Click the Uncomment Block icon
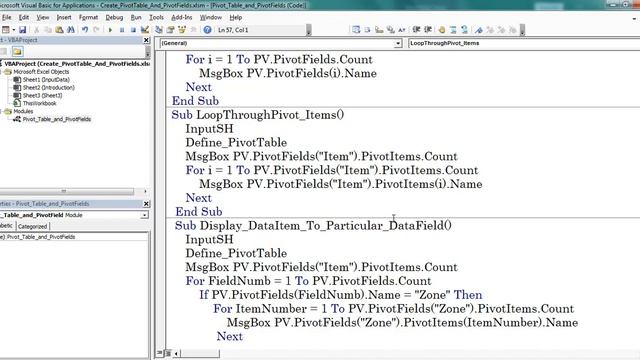This screenshot has width=640, height=360. 464,30
